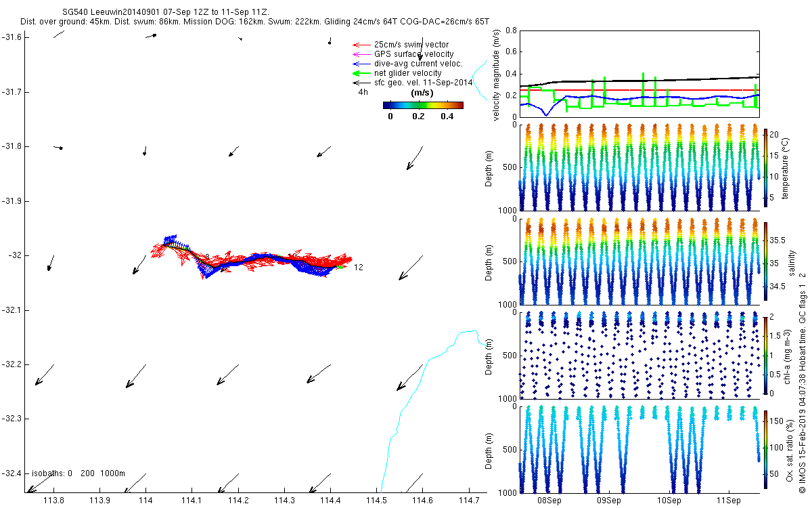The height and width of the screenshot is (508, 812).
Task: Click the '12' label at track end
Action: 359,268
